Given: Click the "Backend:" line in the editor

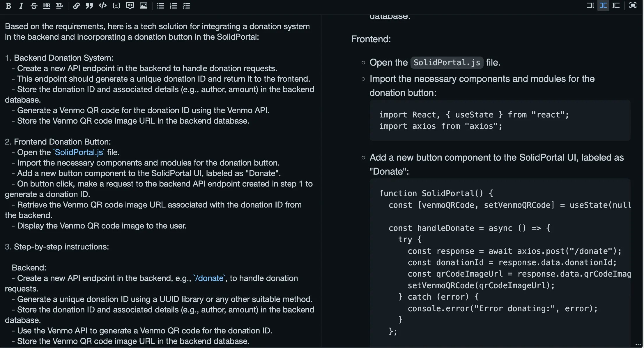Looking at the screenshot, I should tap(29, 268).
